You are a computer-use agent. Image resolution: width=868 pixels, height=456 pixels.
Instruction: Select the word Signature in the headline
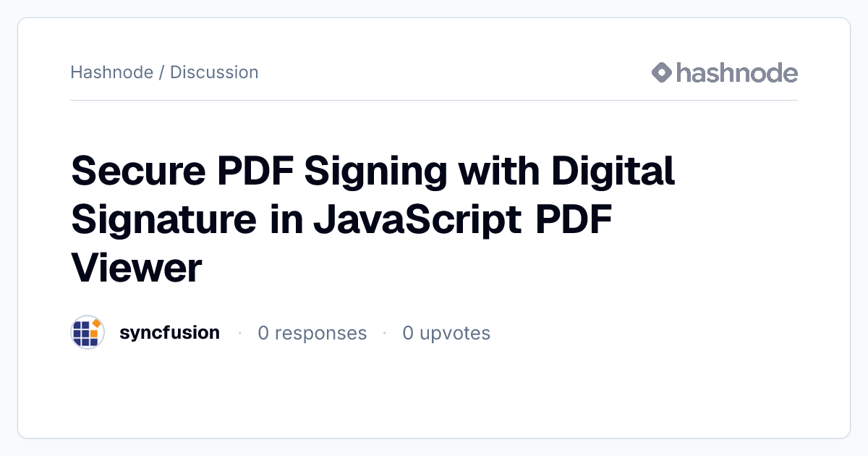163,220
